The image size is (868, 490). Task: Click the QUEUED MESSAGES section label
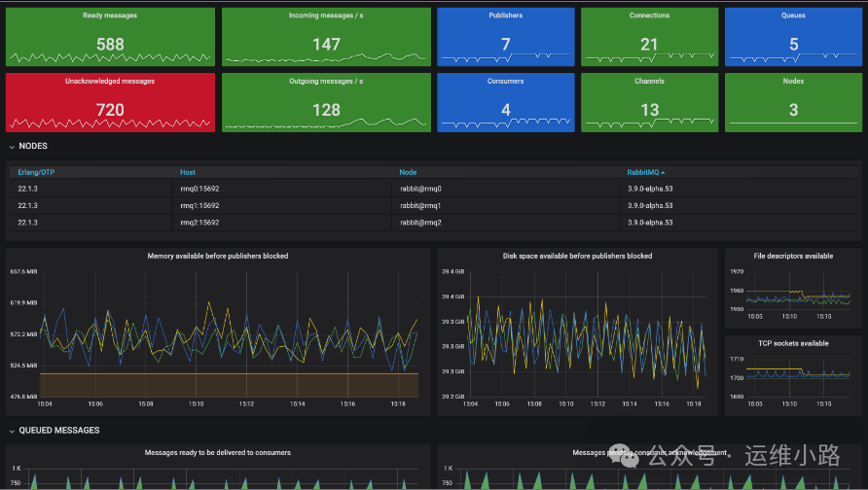coord(59,431)
